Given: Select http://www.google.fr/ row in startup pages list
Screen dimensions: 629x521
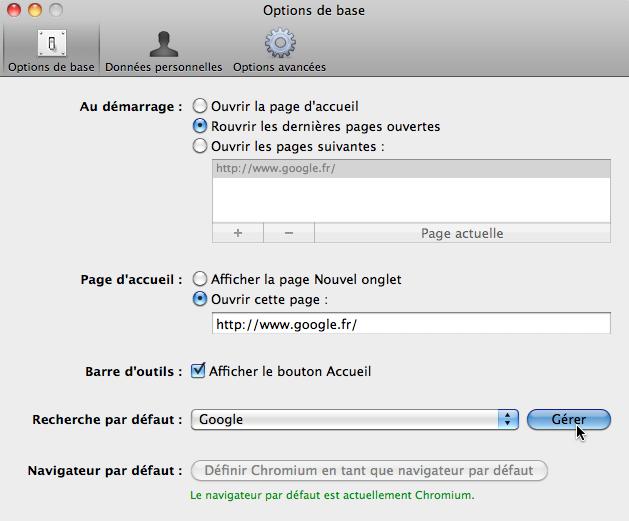Looking at the screenshot, I should 411,168.
